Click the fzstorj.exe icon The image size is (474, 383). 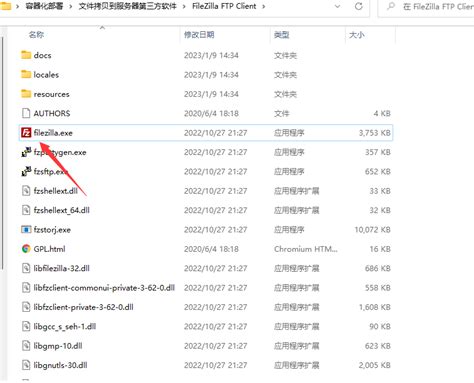pos(26,229)
